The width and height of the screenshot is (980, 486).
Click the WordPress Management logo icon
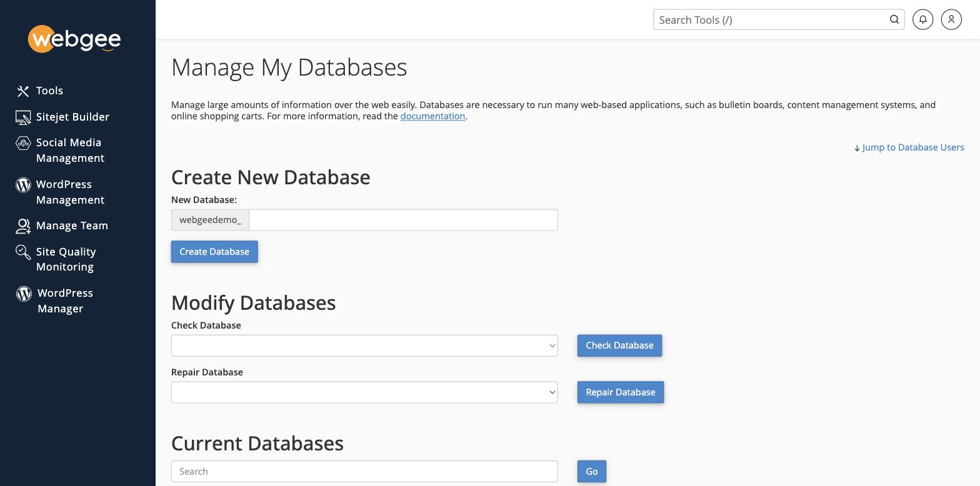[23, 185]
